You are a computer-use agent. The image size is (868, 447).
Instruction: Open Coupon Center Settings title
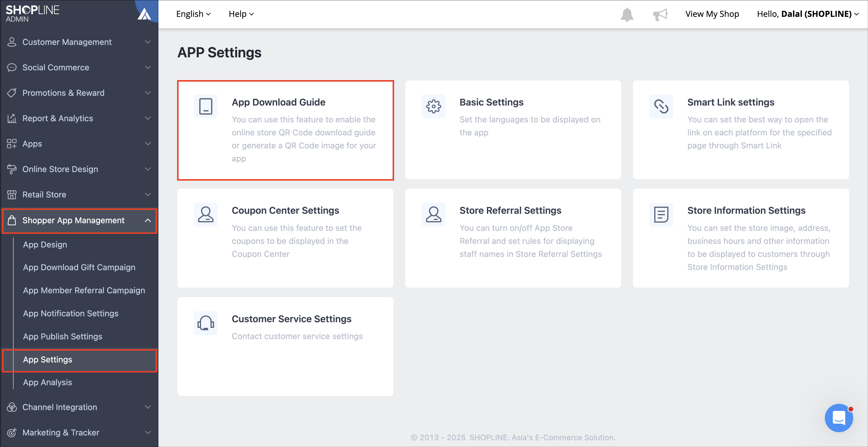(x=285, y=210)
